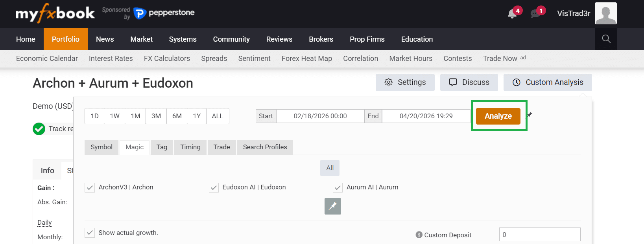The width and height of the screenshot is (644, 244).
Task: Click the Gain label
Action: [46, 188]
